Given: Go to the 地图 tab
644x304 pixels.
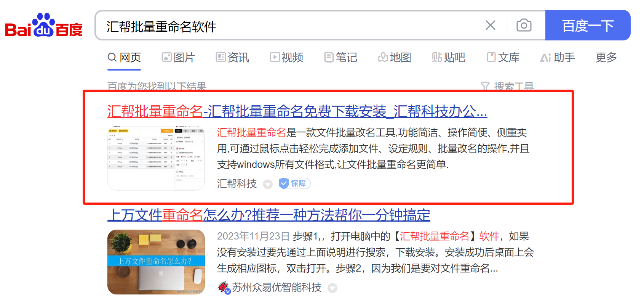Looking at the screenshot, I should coord(395,58).
